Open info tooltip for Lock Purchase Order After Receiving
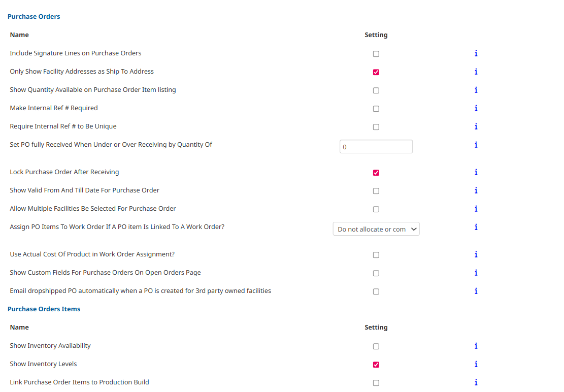564x392 pixels. coord(476,172)
